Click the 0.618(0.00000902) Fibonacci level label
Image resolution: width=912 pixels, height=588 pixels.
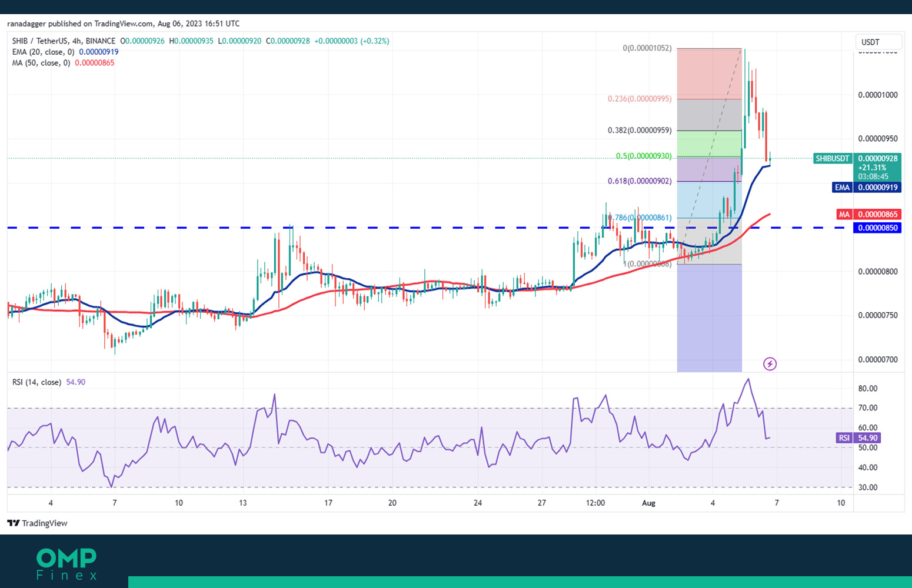tap(640, 181)
